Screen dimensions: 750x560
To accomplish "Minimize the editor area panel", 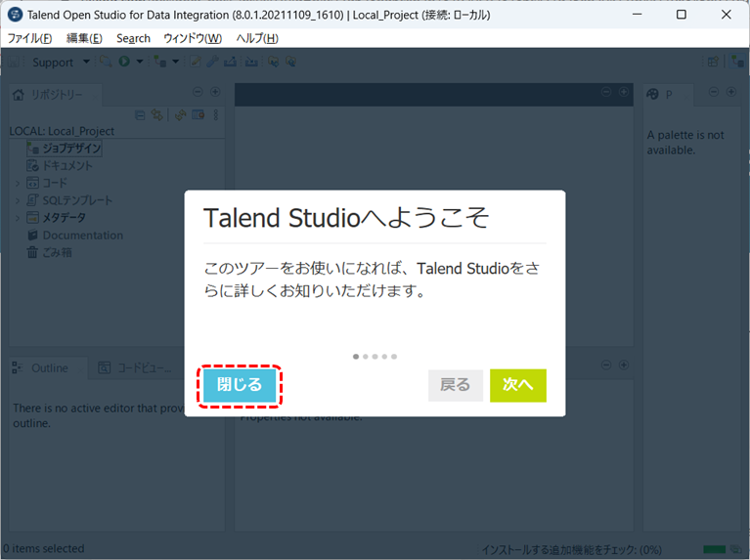I will [606, 92].
